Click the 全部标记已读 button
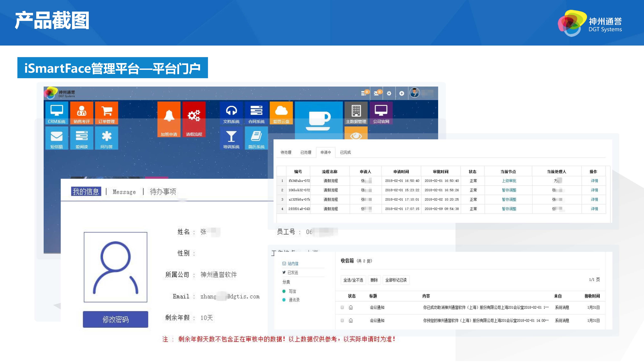The width and height of the screenshot is (644, 362). pyautogui.click(x=396, y=280)
